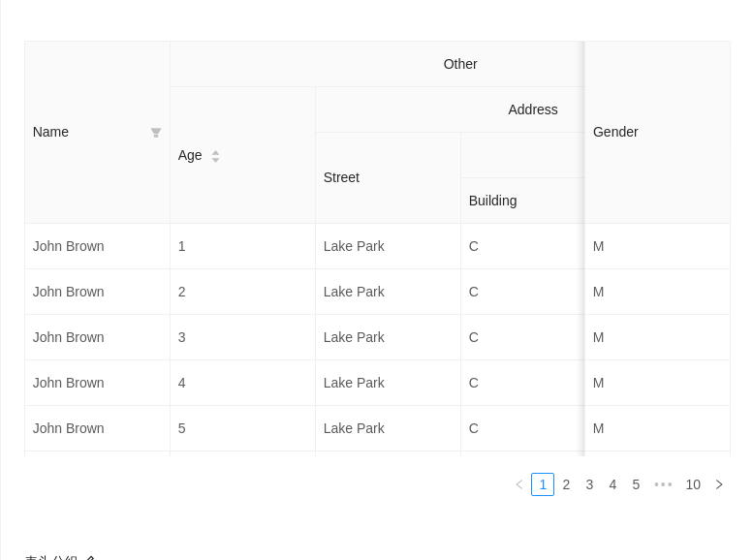Jump to last page 10

click(x=693, y=484)
